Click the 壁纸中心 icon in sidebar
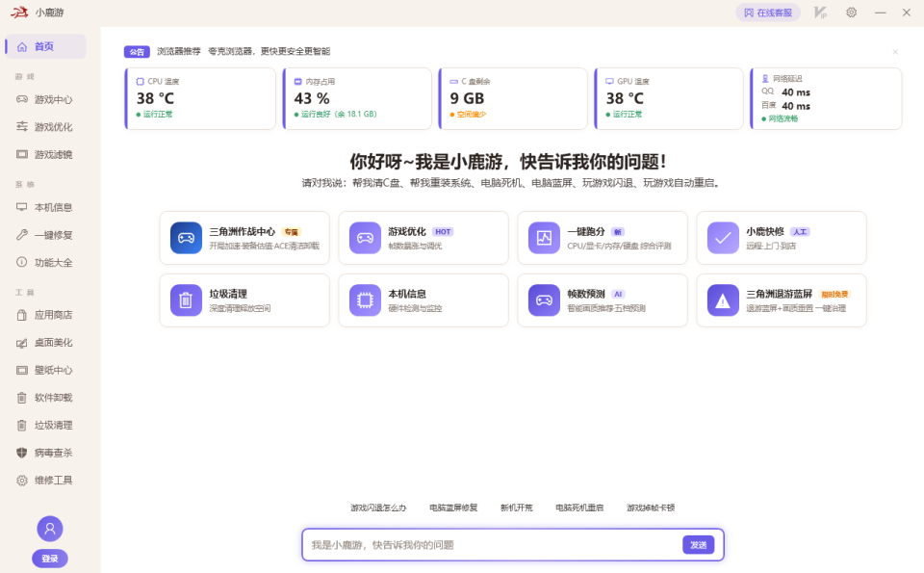 22,370
